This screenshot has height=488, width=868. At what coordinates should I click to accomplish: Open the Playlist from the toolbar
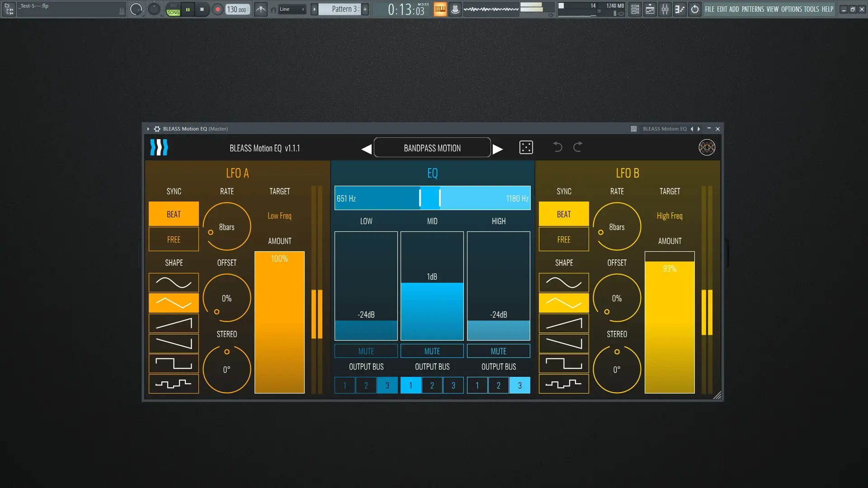(x=650, y=9)
